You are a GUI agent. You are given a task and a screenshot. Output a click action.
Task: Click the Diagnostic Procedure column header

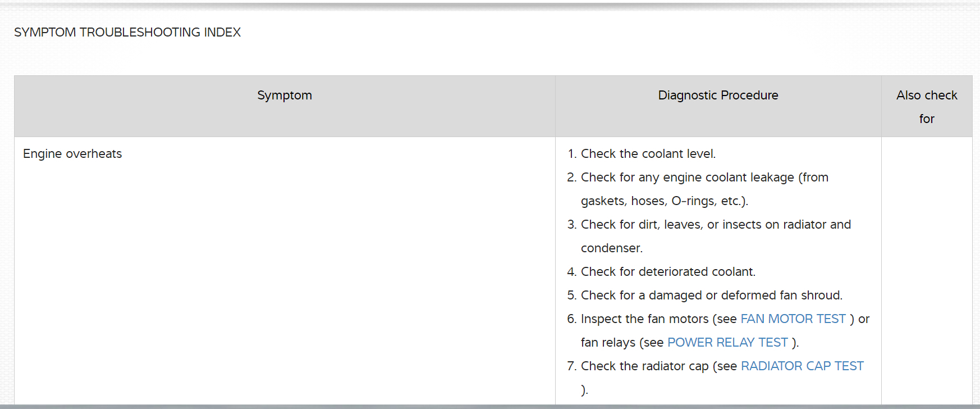718,96
